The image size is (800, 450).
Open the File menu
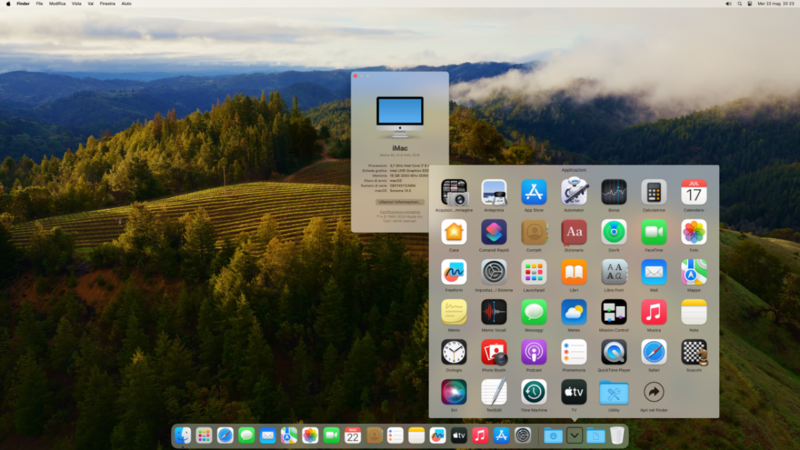[39, 4]
